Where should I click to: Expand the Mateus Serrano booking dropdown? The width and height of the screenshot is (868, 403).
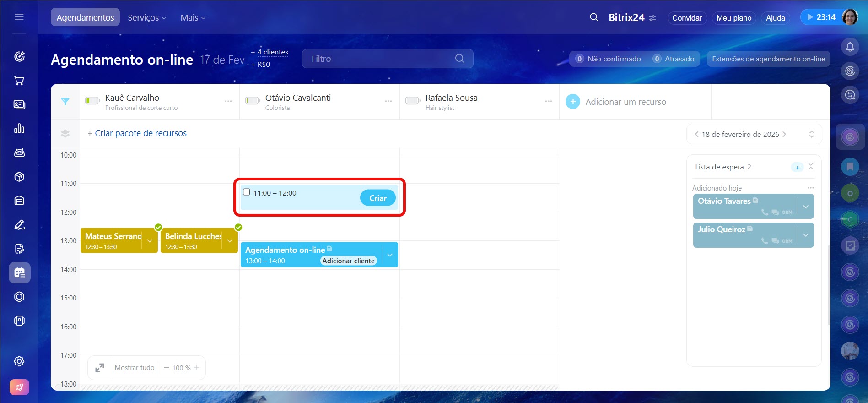tap(150, 241)
